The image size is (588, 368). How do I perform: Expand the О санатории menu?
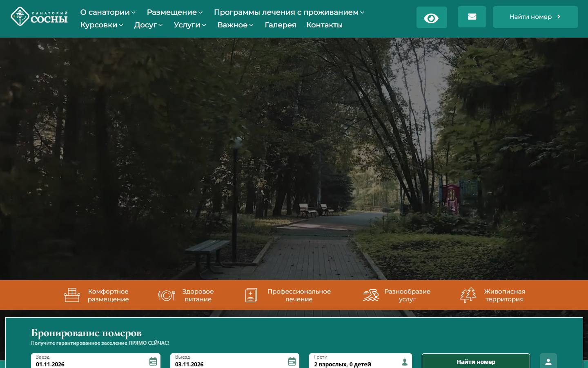point(108,12)
